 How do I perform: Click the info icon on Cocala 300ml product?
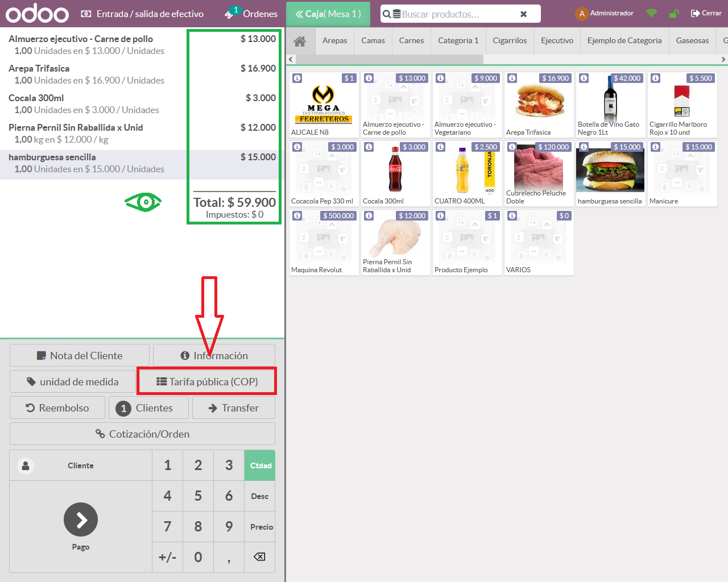[x=369, y=147]
